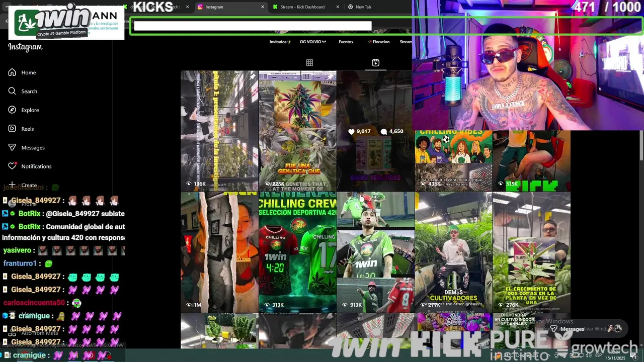Open reel thumbnail with 276K views
The width and height of the screenshot is (644, 362).
(531, 252)
